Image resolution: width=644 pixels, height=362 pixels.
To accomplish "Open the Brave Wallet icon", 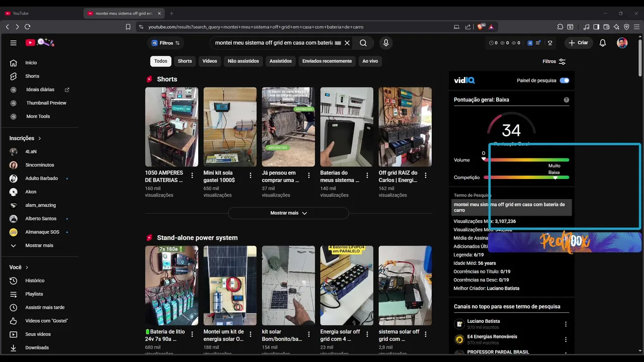I will pyautogui.click(x=606, y=27).
